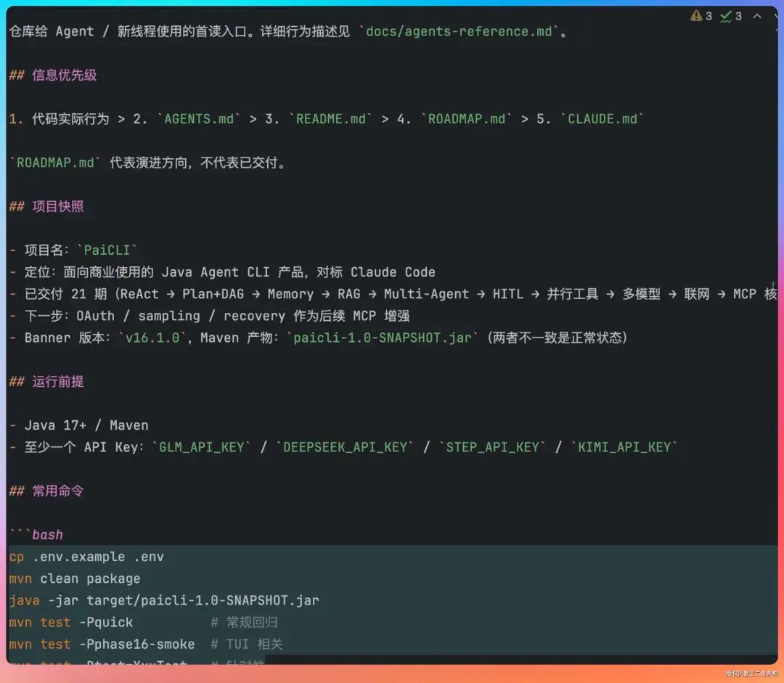Click the heading 运行前提
The image size is (784, 683).
coord(57,382)
